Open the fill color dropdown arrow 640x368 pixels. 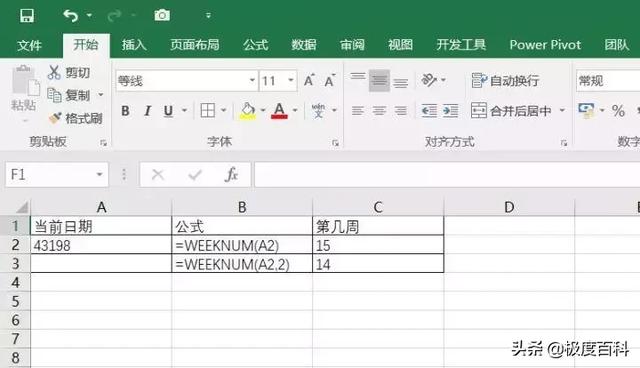263,111
